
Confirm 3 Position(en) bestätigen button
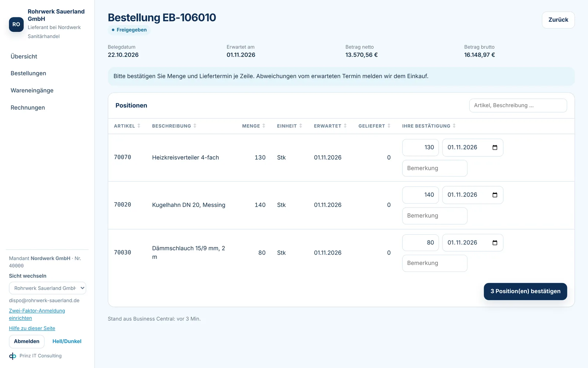[x=525, y=291]
